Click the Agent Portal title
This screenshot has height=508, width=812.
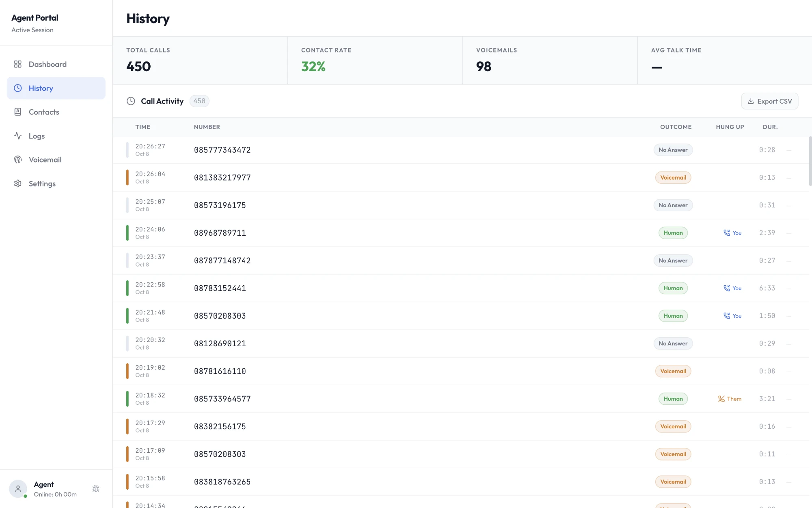[35, 18]
